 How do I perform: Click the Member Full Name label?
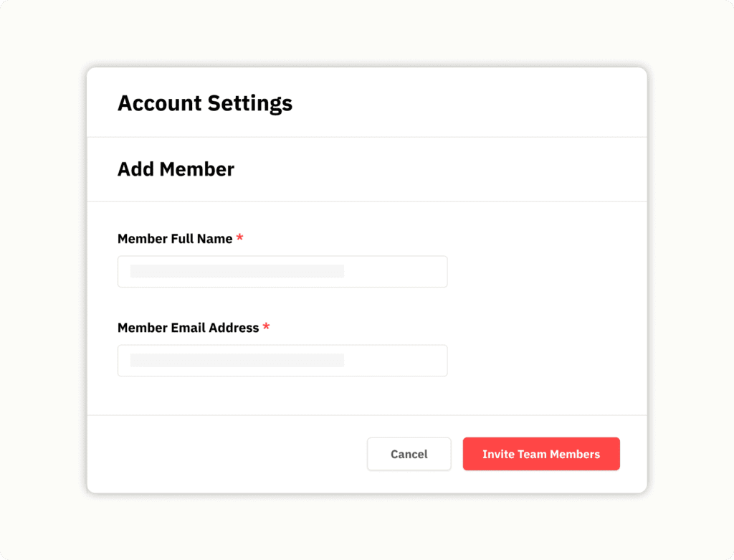point(175,239)
